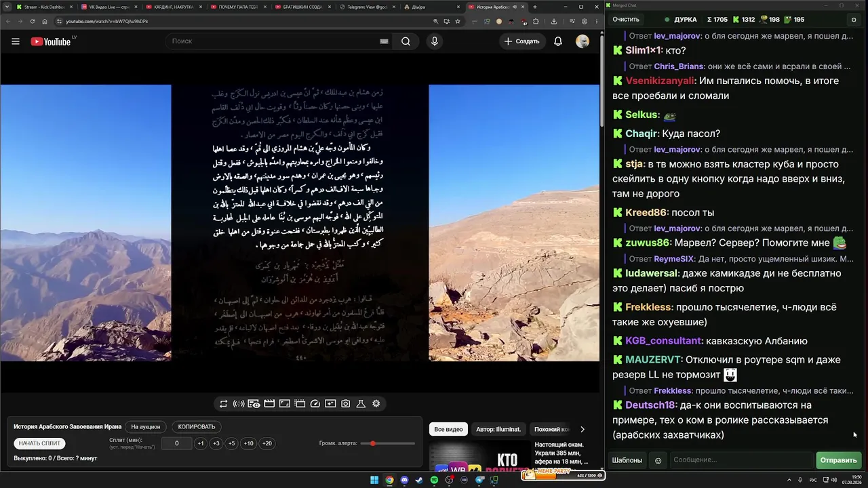
Task: Click the КОПИРОВАТЬ button
Action: click(x=197, y=427)
